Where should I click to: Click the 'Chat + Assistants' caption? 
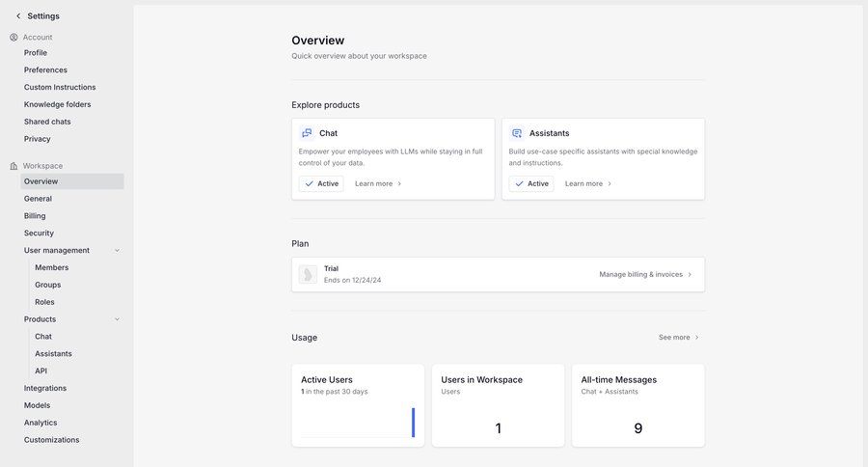pyautogui.click(x=610, y=391)
